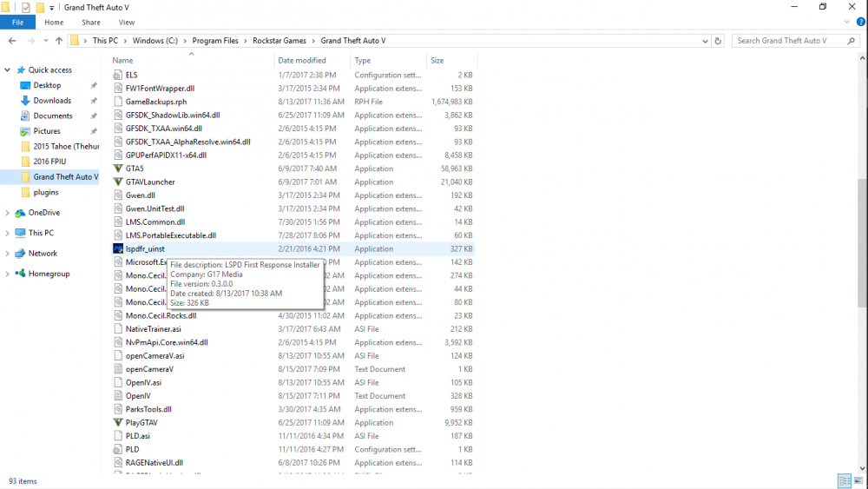Collapse the Quick access tree

[7, 69]
